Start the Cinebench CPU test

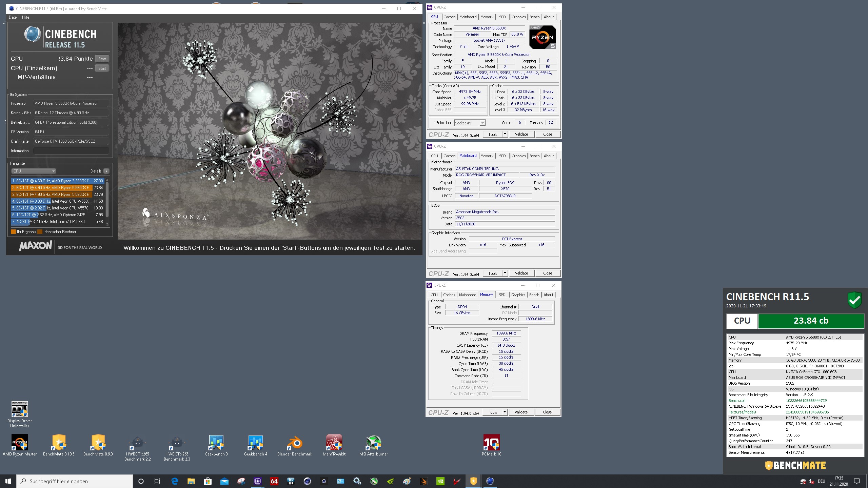(x=102, y=59)
